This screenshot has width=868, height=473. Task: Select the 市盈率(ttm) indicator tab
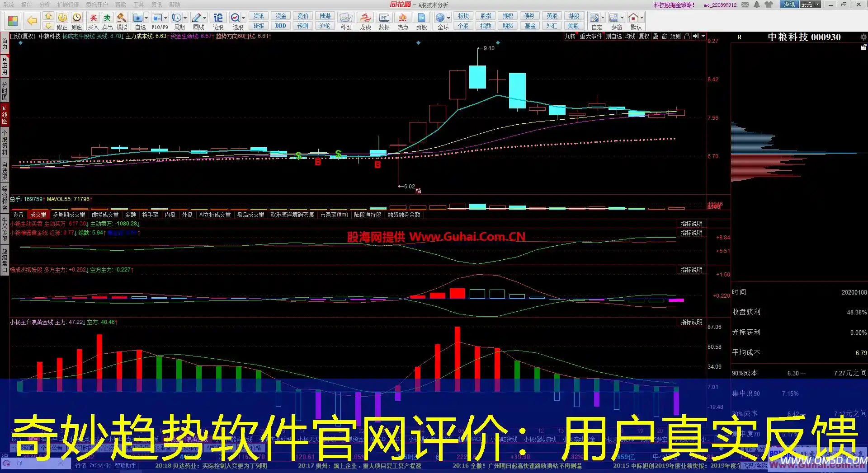tap(334, 215)
